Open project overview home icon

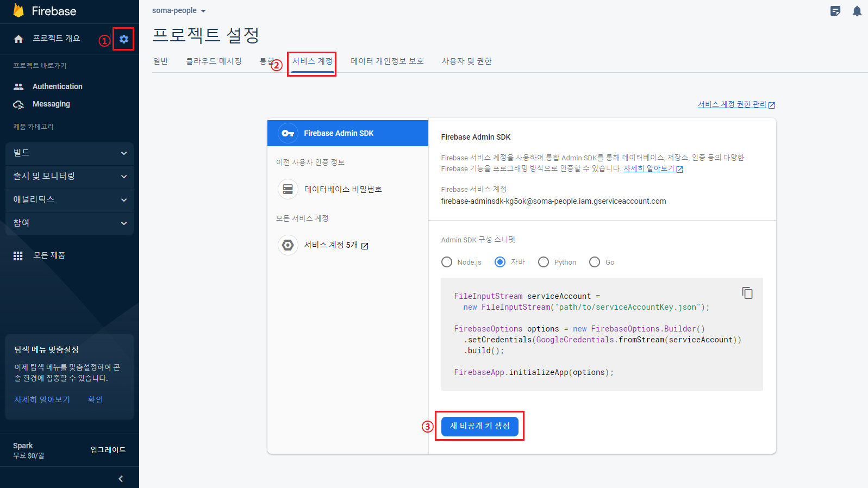click(18, 39)
